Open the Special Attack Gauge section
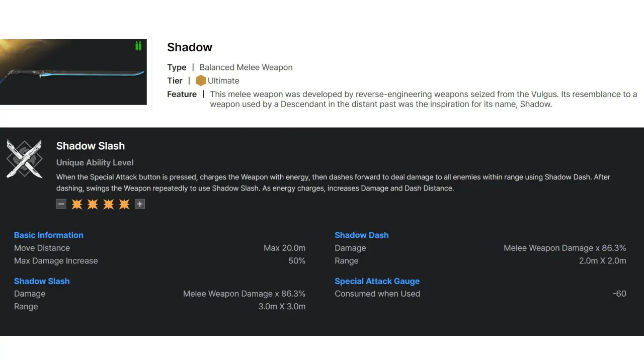Screen dimensions: 644x362 [x=377, y=281]
